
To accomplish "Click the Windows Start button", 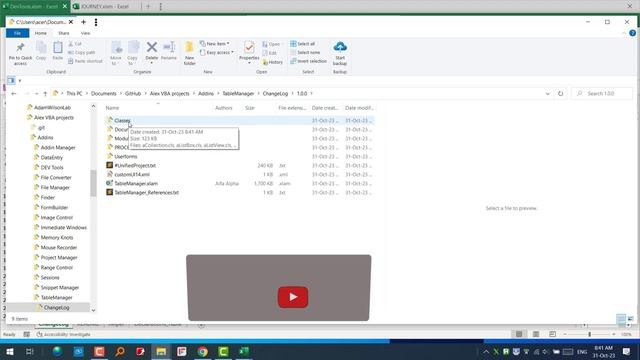I will (9, 351).
